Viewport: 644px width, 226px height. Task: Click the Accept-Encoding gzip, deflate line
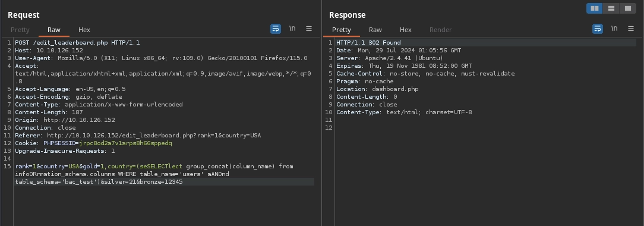coord(68,96)
